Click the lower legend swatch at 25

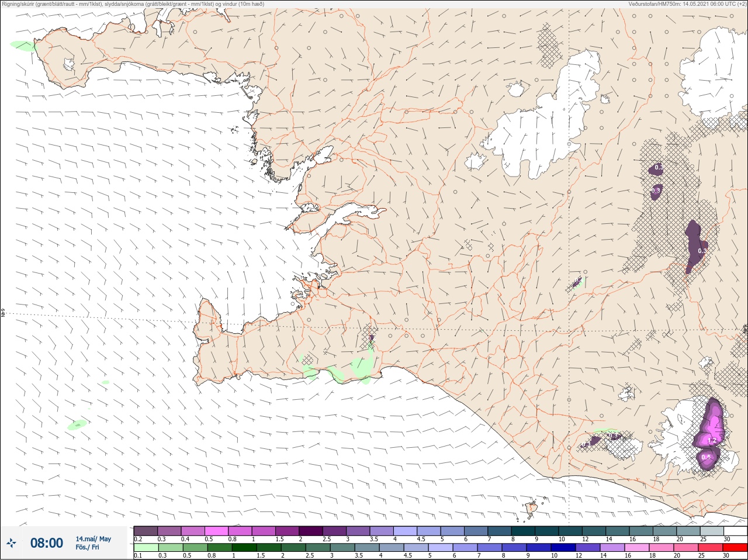point(711,548)
